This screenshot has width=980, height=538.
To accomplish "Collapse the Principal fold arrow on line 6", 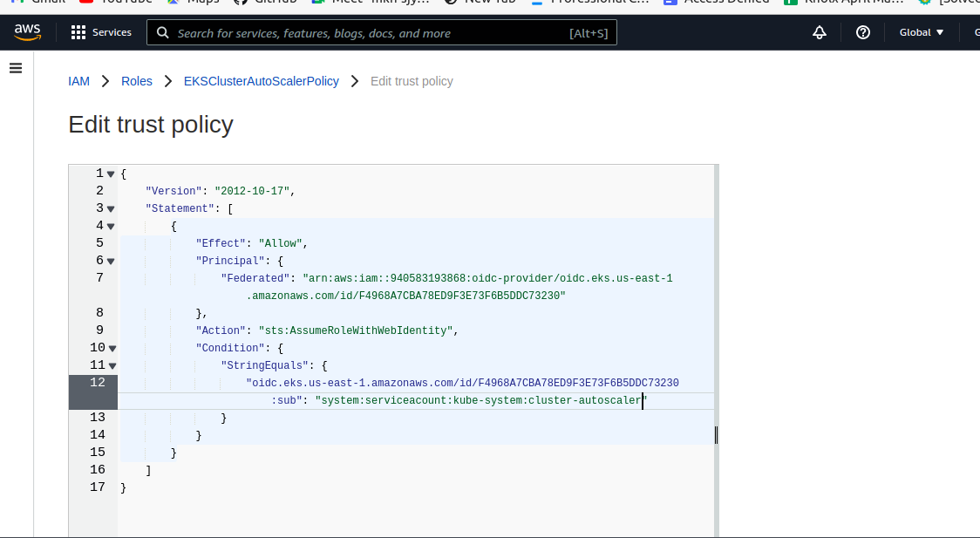I will 111,262.
